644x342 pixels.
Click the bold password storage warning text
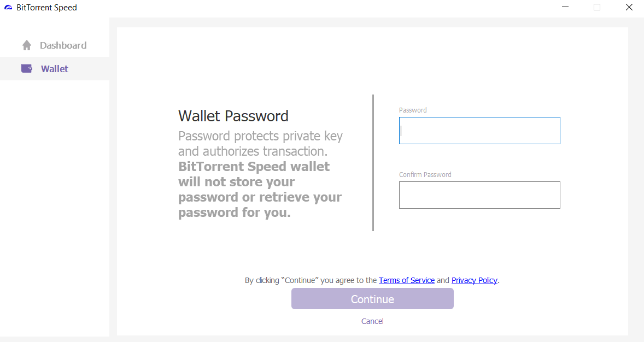tap(260, 189)
